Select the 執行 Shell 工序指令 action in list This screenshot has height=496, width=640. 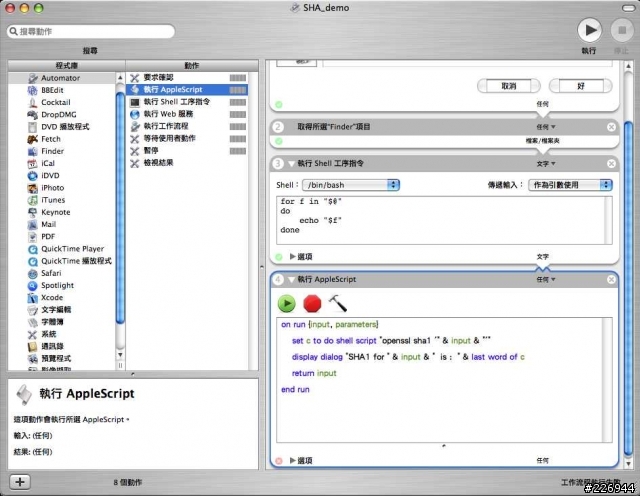(x=188, y=102)
